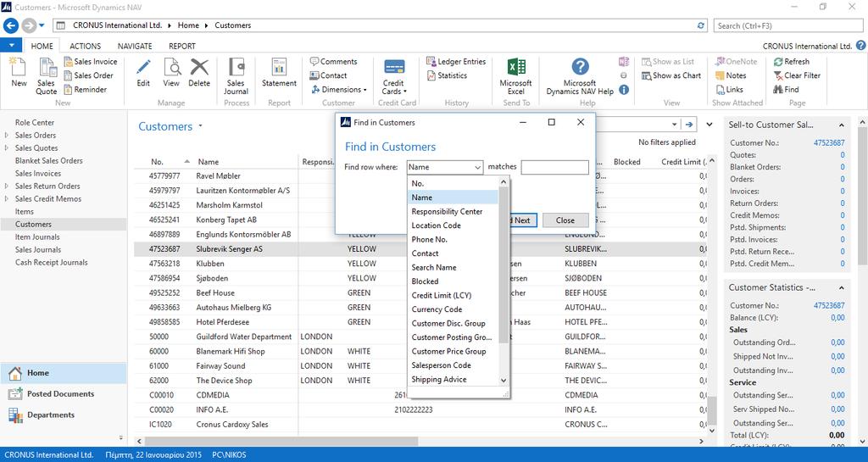Create a Sales Quote from ribbon
Viewport: 868px width, 462px height.
click(46, 76)
